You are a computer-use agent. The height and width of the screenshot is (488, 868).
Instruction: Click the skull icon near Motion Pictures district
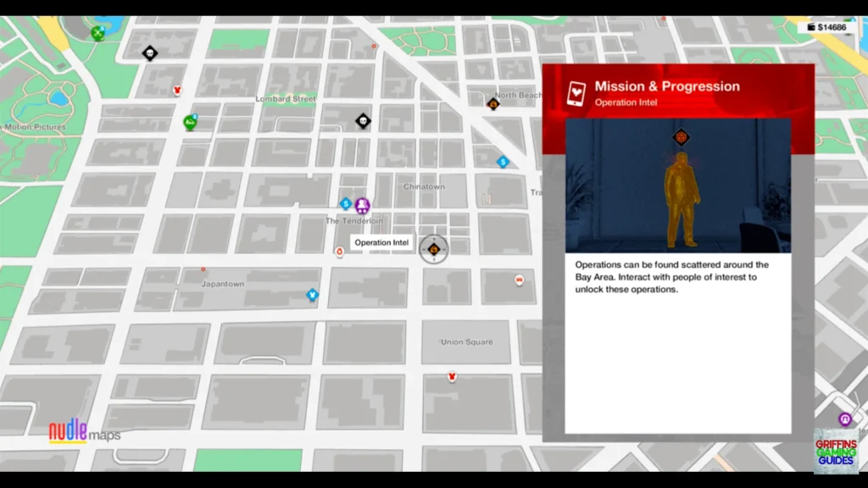pos(149,53)
